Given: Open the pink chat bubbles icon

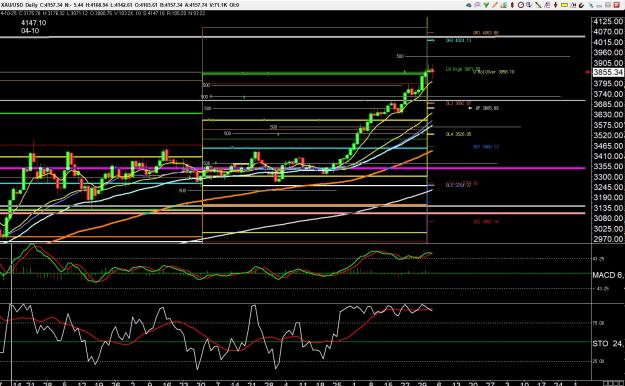Looking at the screenshot, I should (x=478, y=5).
